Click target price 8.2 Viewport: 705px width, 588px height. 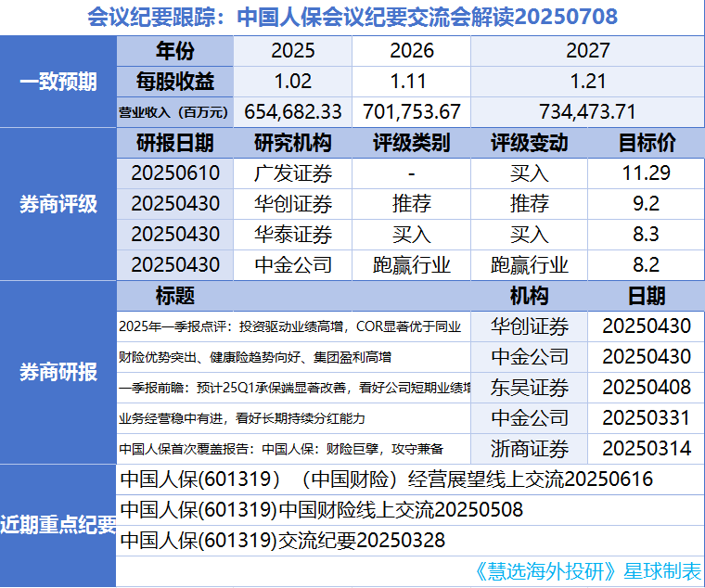point(647,264)
